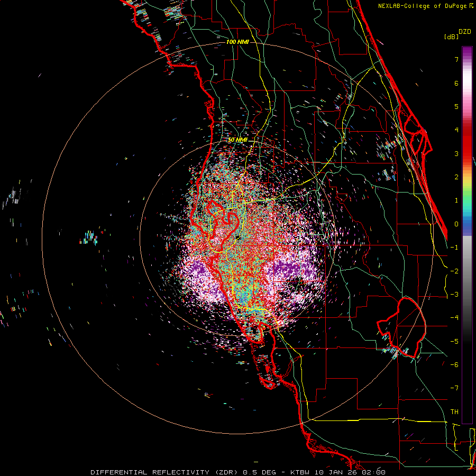Screen dimensions: 476x476
Task: Click the 7 value on color scale
Action: [456, 59]
